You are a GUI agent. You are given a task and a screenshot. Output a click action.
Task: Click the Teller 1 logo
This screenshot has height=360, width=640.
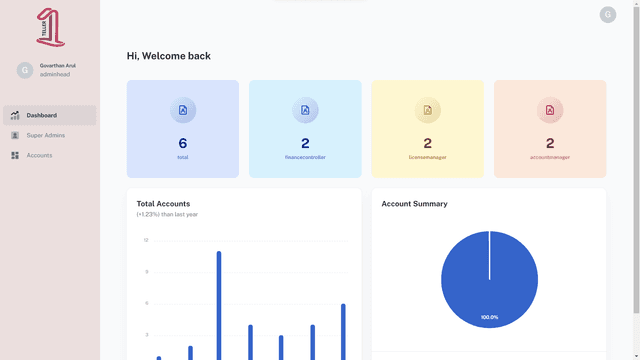50,27
